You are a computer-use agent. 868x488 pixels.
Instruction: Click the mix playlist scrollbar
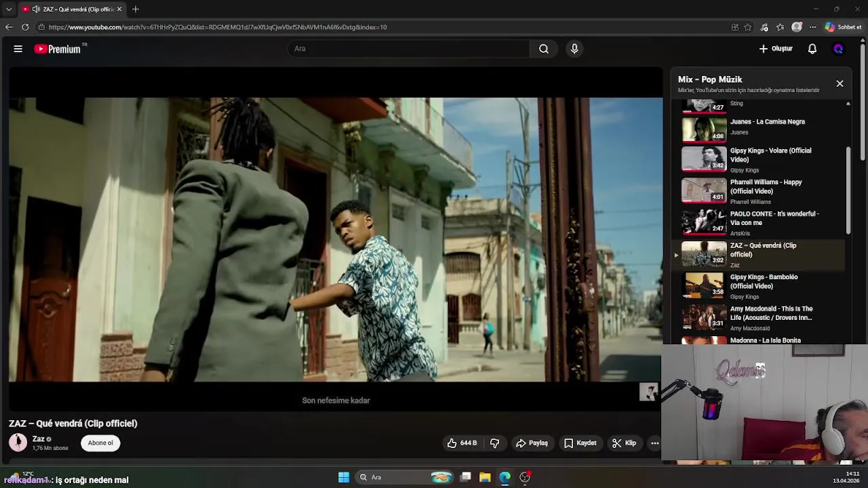tap(848, 190)
